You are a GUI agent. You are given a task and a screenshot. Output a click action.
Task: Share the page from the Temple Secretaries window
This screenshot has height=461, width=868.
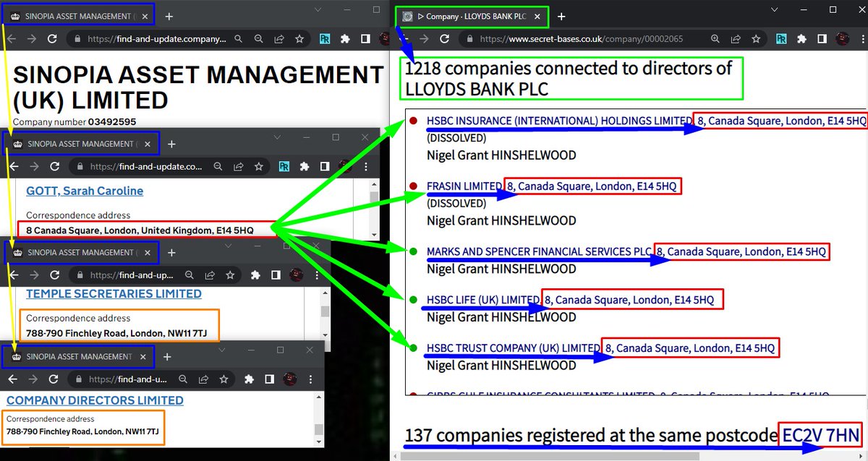point(209,275)
